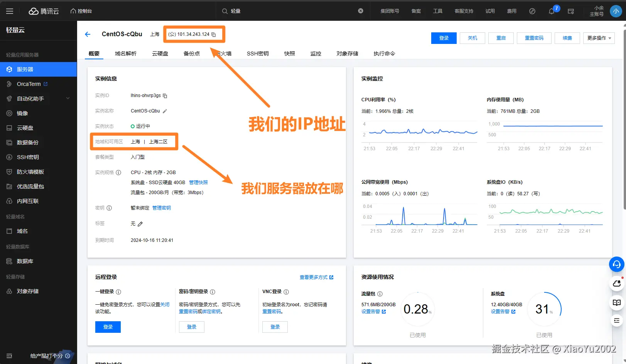Open the customer service headset panel

(x=616, y=264)
